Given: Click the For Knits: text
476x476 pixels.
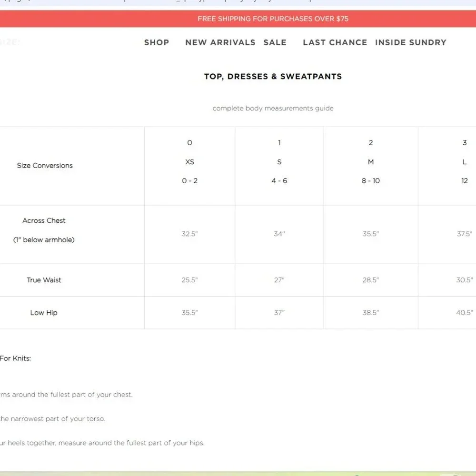Looking at the screenshot, I should (x=16, y=358).
